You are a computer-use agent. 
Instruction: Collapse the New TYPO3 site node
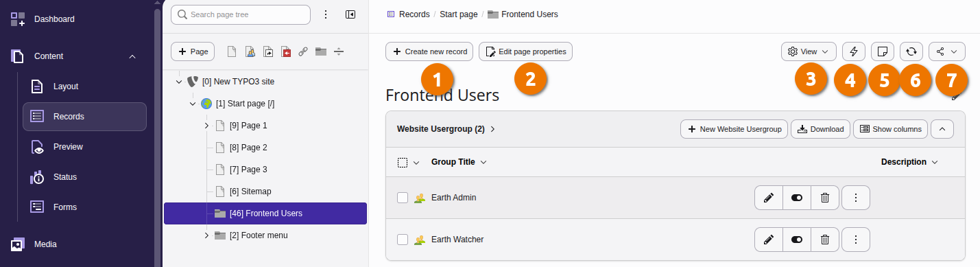click(180, 81)
